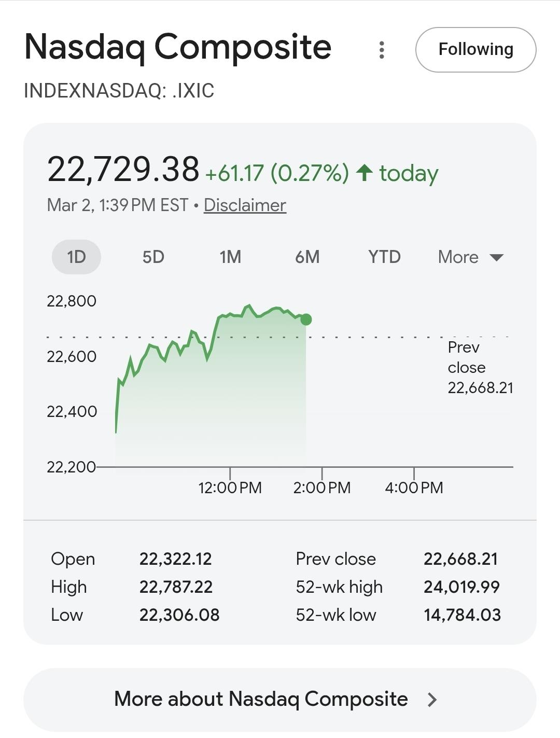Click the 52-wk high value

point(461,587)
